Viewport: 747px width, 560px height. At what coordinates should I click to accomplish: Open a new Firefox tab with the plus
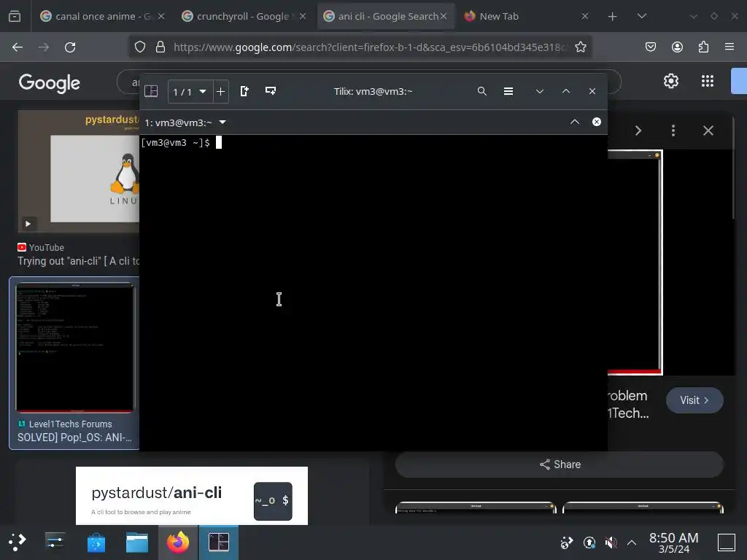click(x=612, y=17)
